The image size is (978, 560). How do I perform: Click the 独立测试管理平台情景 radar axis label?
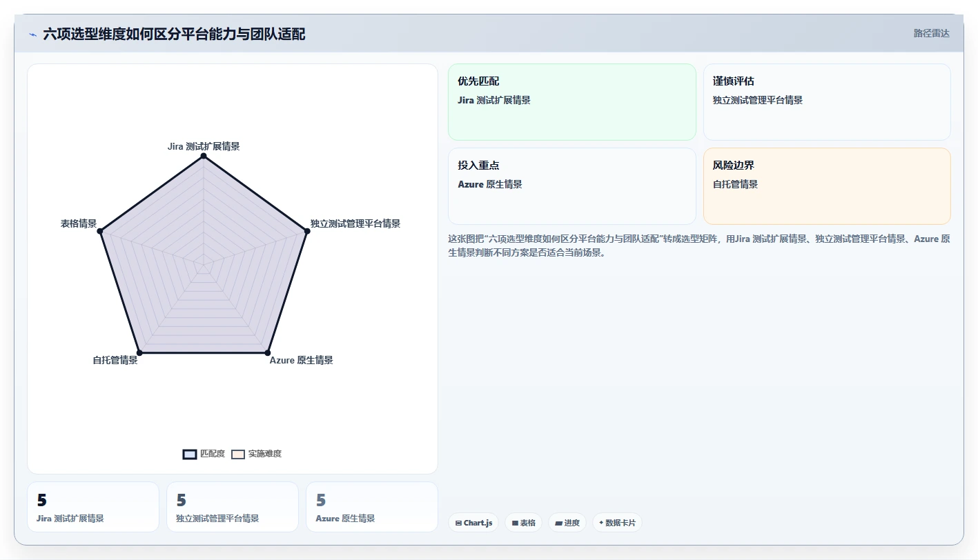355,223
